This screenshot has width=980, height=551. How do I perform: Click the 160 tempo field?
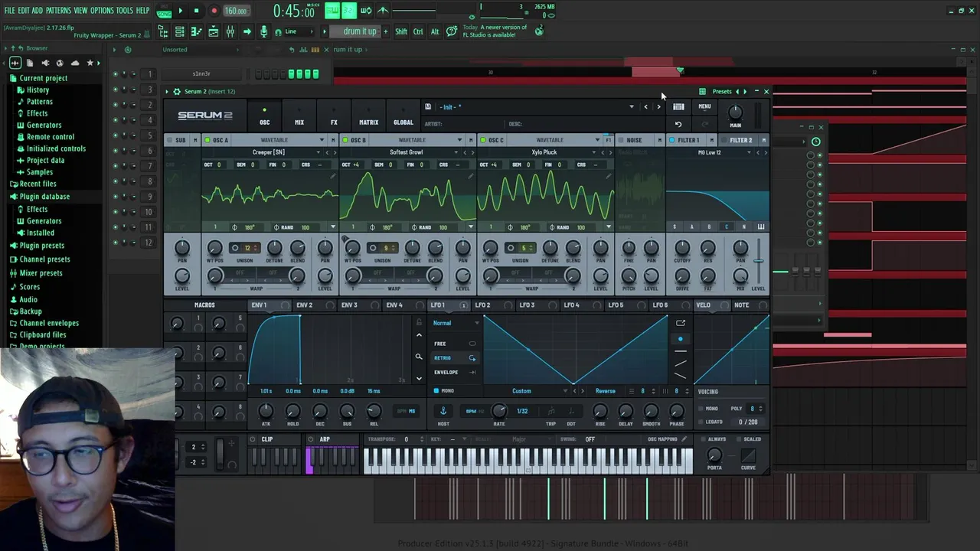pos(236,11)
